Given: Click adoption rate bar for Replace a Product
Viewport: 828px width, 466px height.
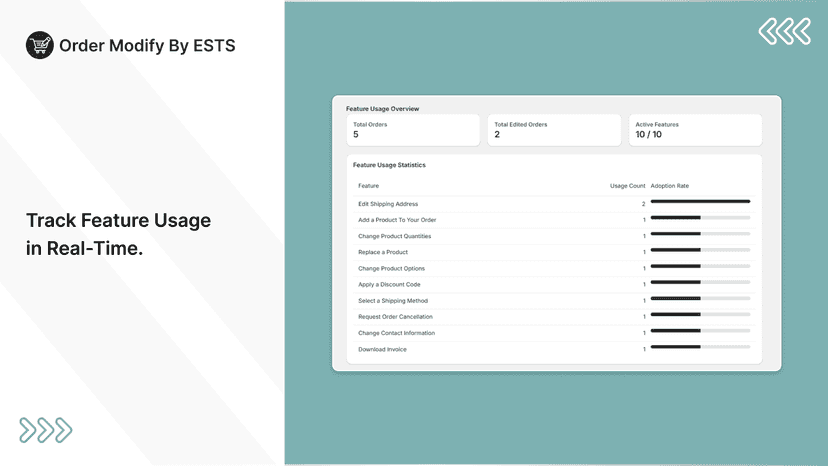Looking at the screenshot, I should [x=700, y=250].
